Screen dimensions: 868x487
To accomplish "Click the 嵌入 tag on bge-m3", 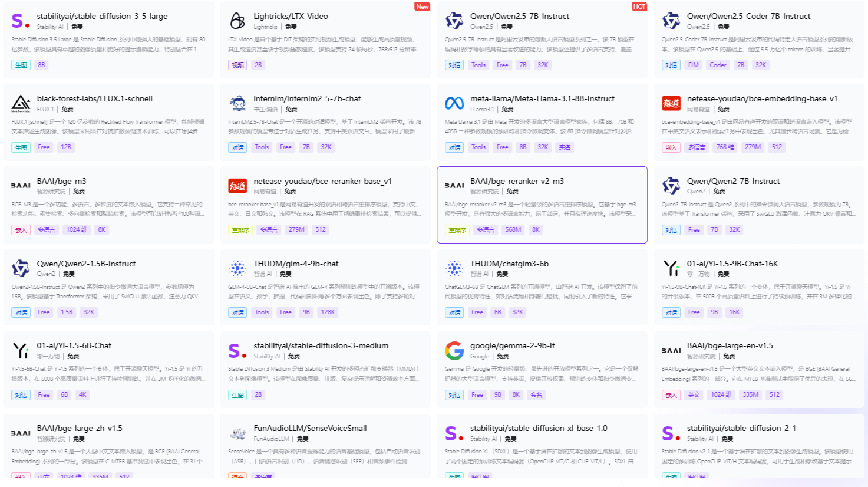I will (x=21, y=230).
